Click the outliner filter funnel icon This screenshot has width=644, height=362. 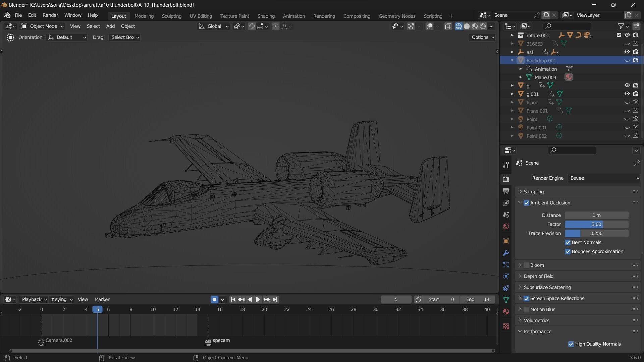[x=621, y=26]
